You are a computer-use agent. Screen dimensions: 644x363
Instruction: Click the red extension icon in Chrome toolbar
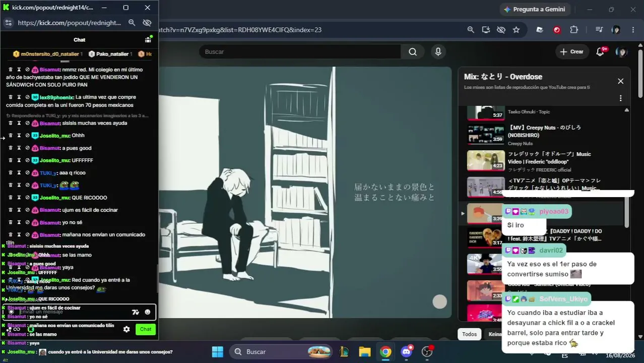(x=557, y=30)
